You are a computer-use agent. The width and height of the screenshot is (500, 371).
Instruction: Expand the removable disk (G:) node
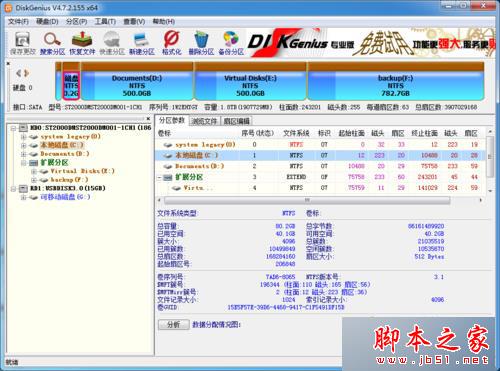coord(24,197)
